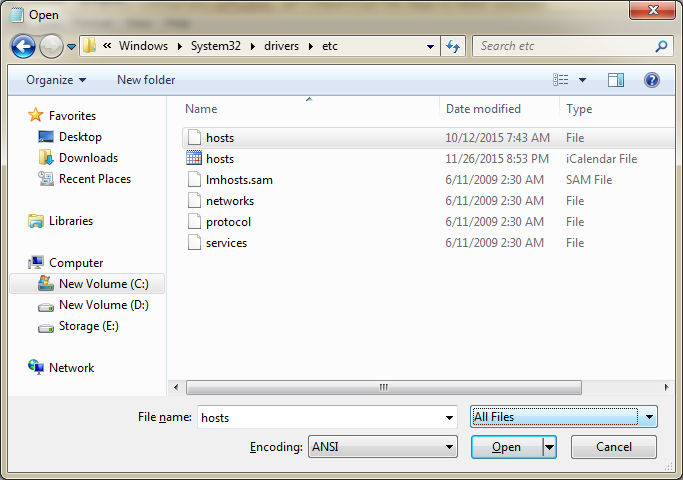Click the folder icon in address bar

click(89, 46)
